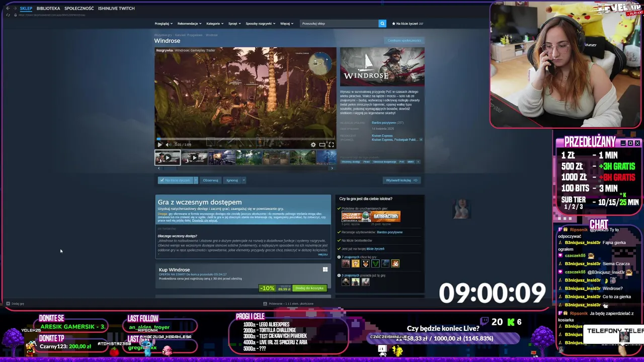Open the 3 znajomych link
This screenshot has width=644, height=362.
click(351, 276)
